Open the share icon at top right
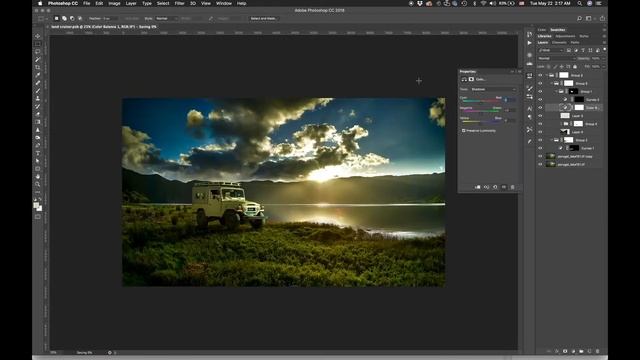This screenshot has height=360, width=640. (x=602, y=18)
